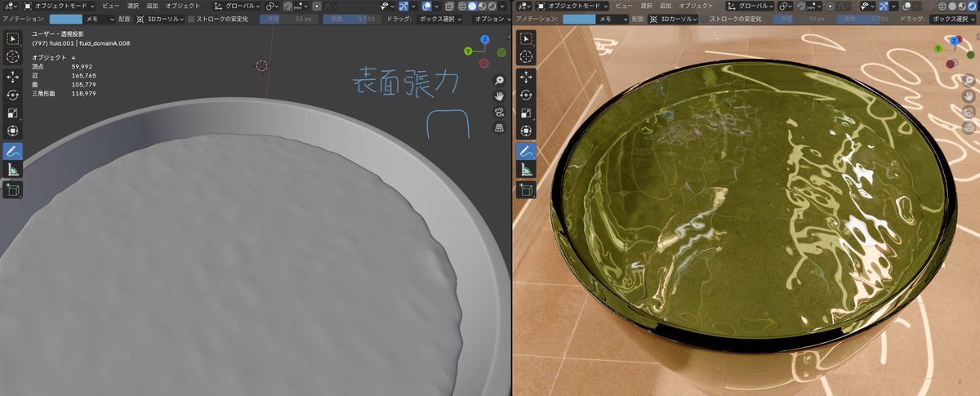Viewport: 980px width, 396px height.
Task: Click the pan hand icon in left viewport
Action: 498,96
